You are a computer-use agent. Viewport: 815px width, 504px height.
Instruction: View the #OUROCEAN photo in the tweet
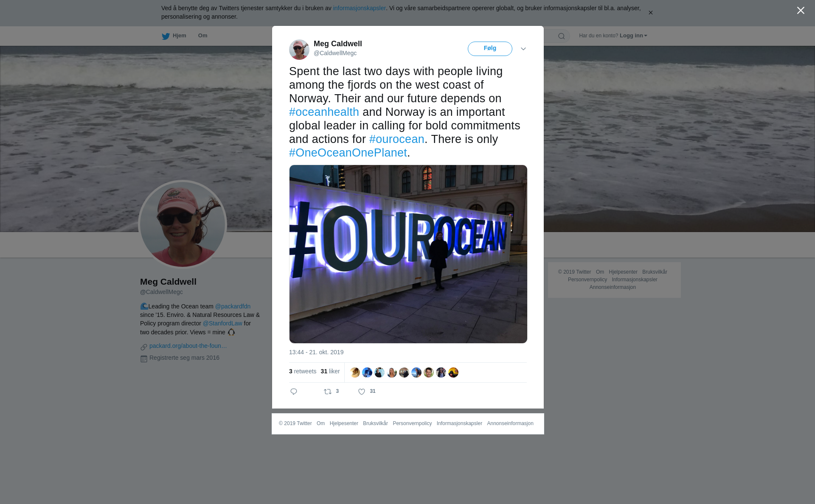408,254
